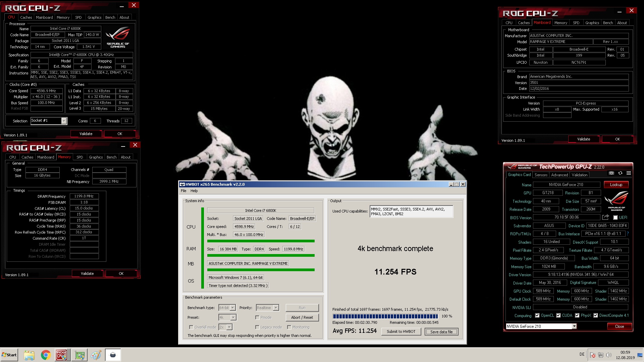Open the Bench tab in CPU-Z Memory window
Image resolution: width=644 pixels, height=362 pixels.
[x=111, y=157]
